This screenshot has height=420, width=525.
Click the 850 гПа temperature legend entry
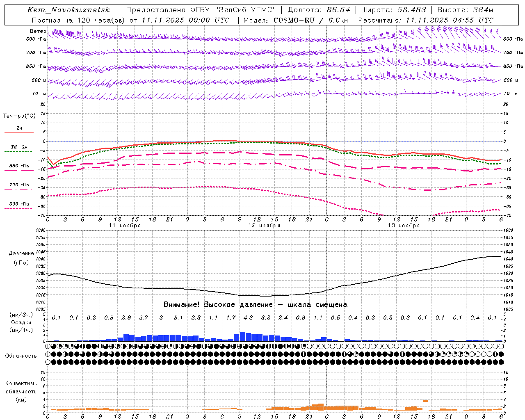tap(19, 166)
